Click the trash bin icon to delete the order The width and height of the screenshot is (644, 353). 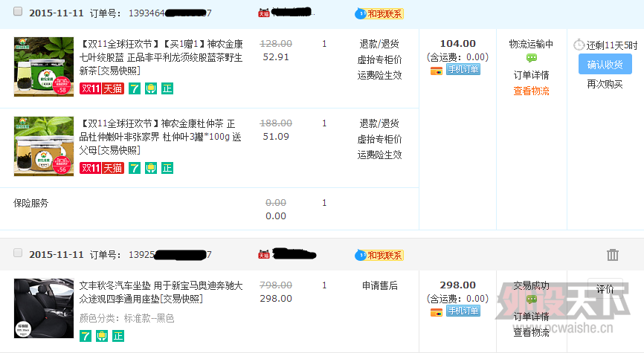click(612, 255)
